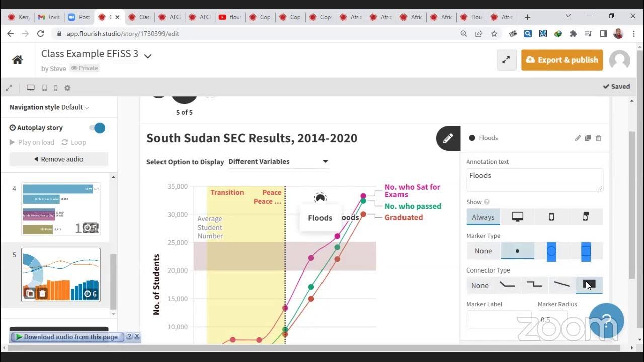Set Connector Type to None
The height and width of the screenshot is (362, 644).
pos(479,285)
